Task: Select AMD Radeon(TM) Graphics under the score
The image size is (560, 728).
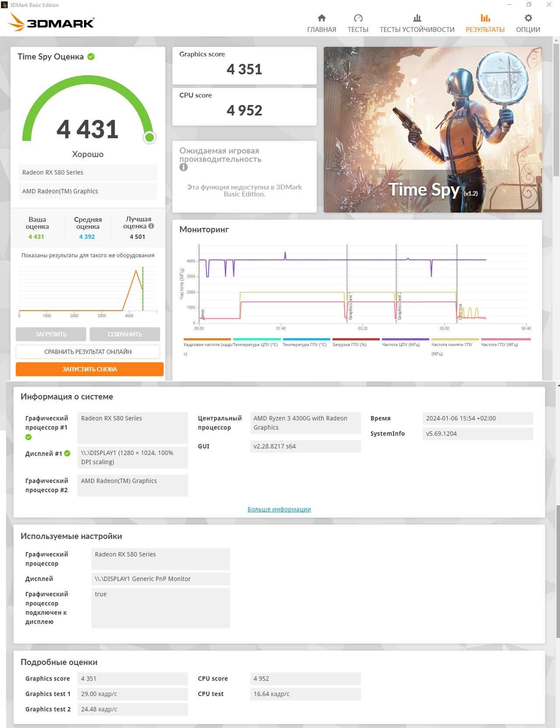Action: point(87,191)
